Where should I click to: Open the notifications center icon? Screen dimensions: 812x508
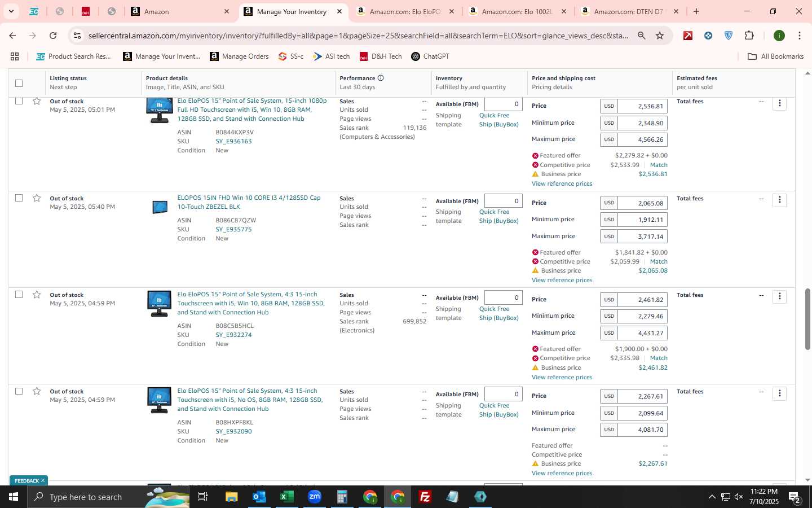click(x=795, y=497)
